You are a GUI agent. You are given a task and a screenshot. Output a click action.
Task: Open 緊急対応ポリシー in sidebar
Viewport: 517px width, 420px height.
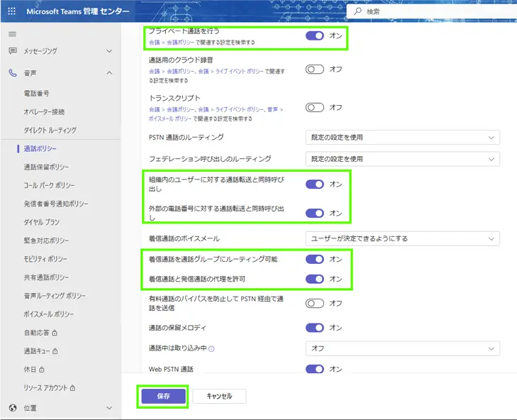(46, 241)
